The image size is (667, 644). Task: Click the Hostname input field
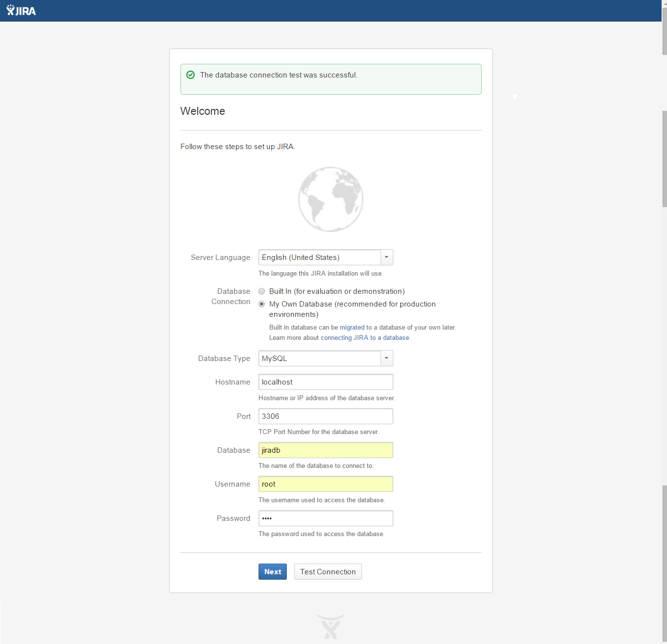click(326, 382)
